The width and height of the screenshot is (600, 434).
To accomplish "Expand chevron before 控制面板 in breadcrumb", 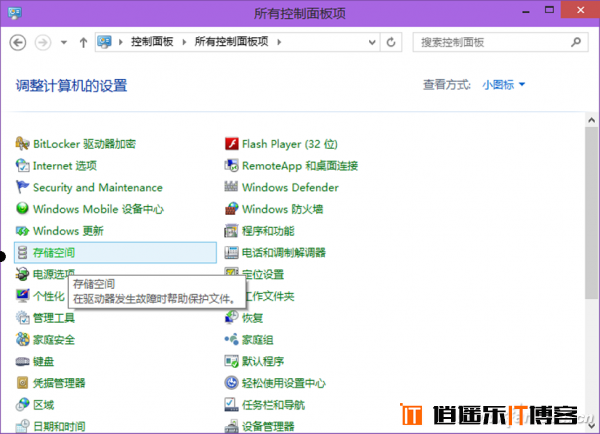I will pyautogui.click(x=121, y=42).
